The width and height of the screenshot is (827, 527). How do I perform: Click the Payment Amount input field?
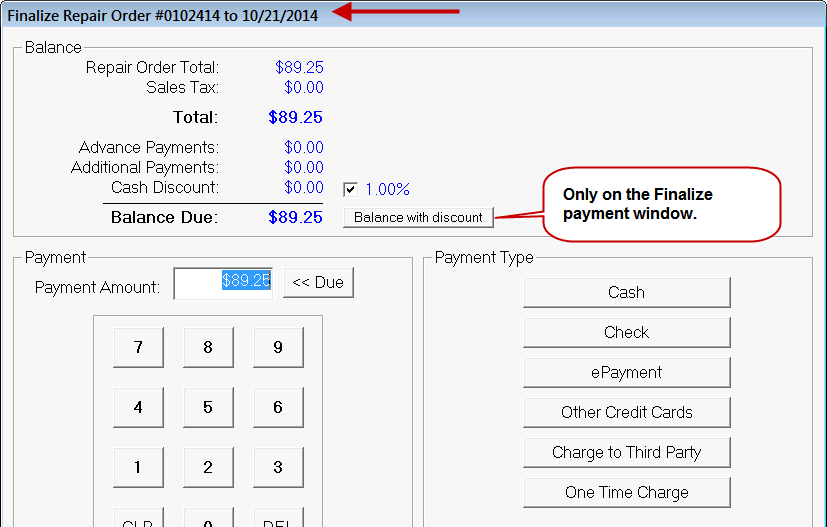[x=223, y=283]
